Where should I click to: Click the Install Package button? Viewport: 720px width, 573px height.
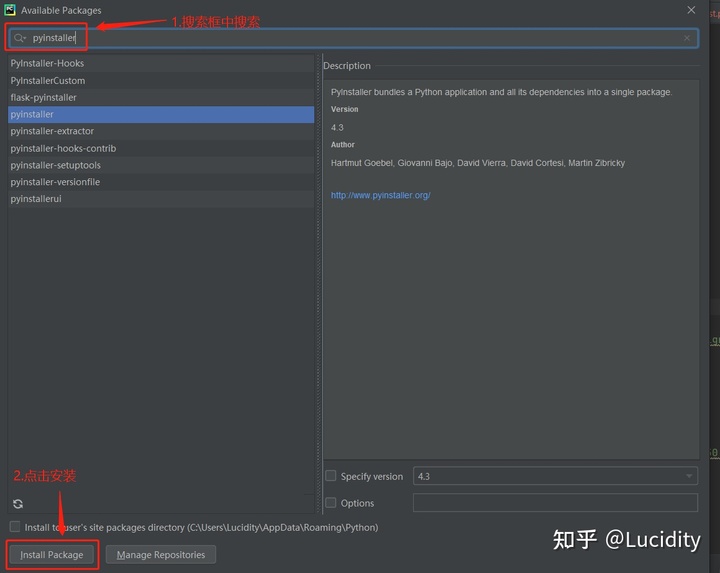point(52,555)
